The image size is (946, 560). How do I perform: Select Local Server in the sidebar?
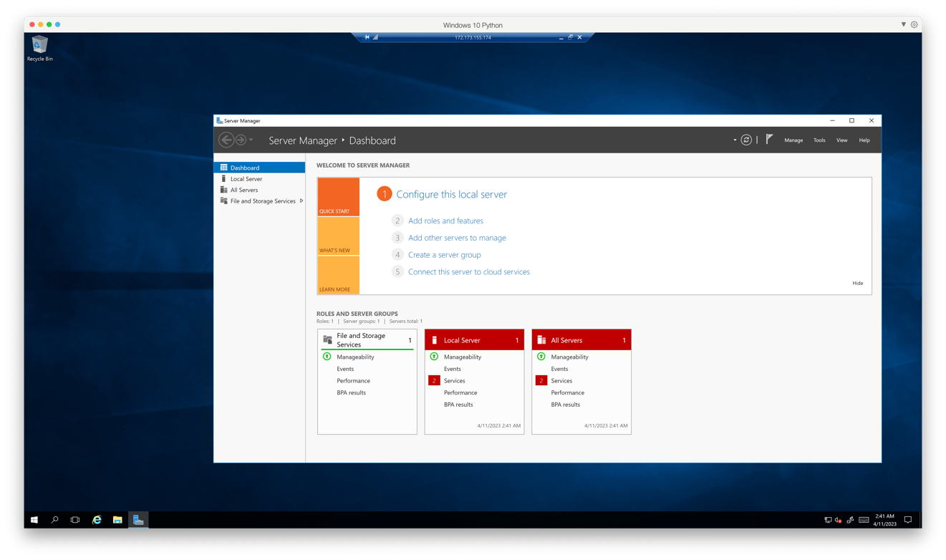click(259, 179)
